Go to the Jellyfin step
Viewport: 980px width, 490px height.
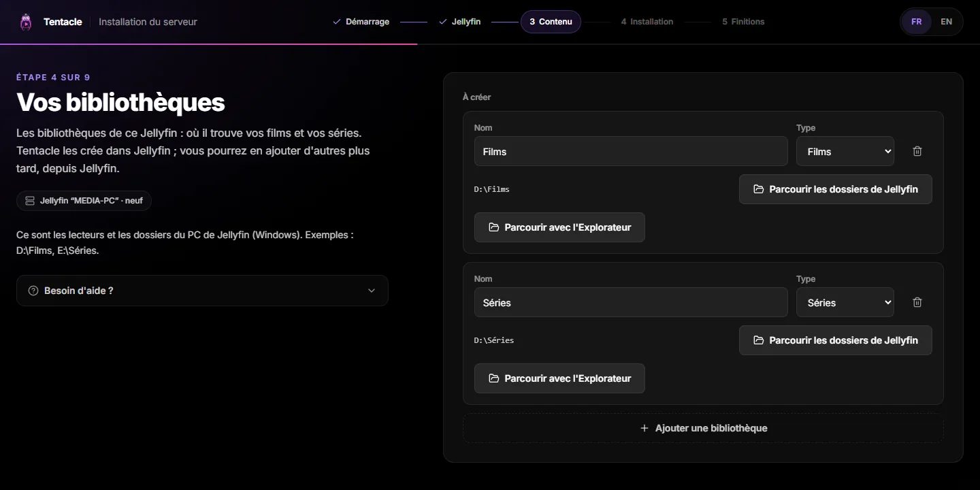[x=460, y=22]
